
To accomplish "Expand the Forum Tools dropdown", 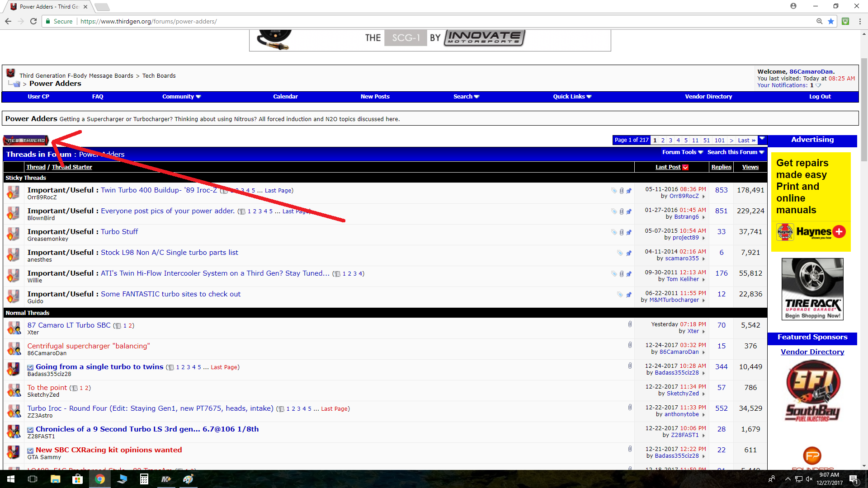I will [x=682, y=152].
